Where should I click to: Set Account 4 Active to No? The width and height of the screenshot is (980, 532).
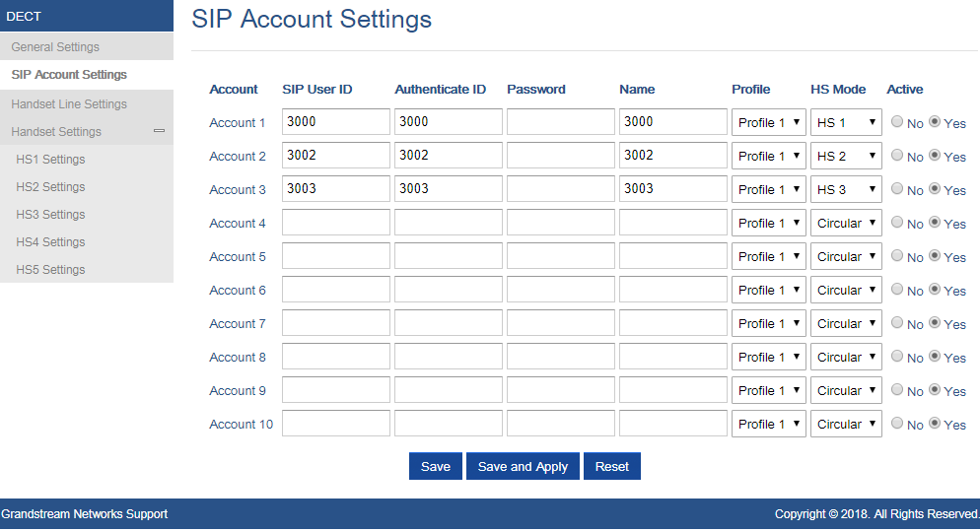tap(897, 223)
